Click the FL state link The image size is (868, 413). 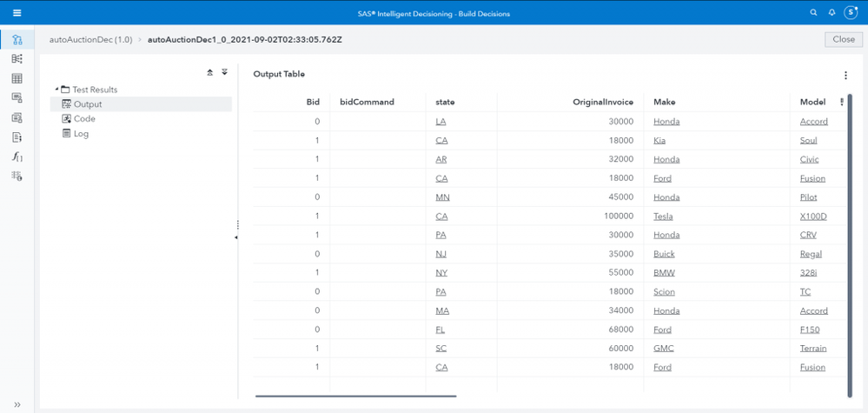[x=441, y=330]
